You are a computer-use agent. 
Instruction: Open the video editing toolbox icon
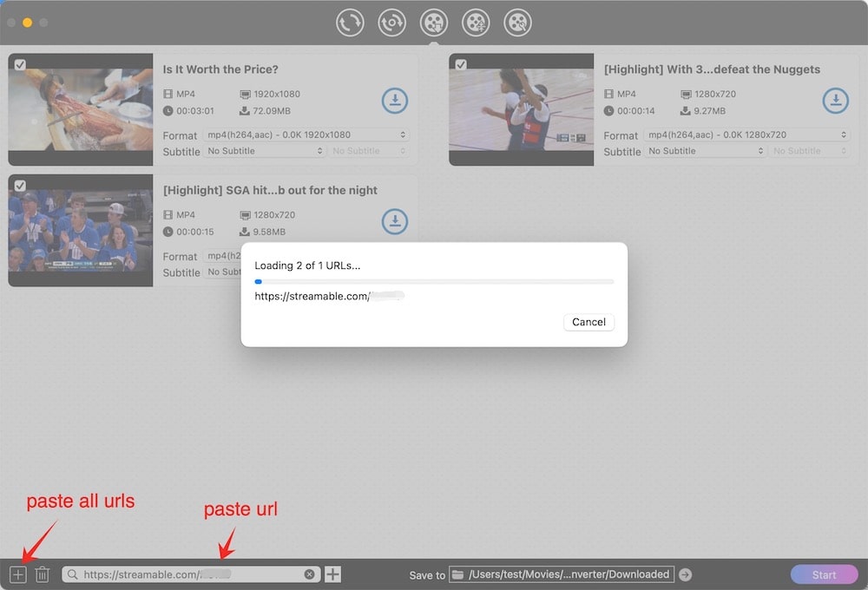(x=517, y=23)
